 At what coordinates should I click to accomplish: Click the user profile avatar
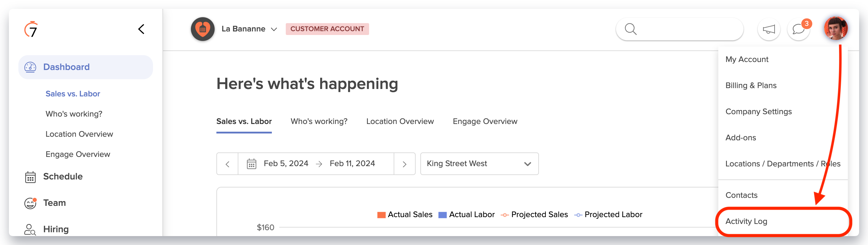click(x=835, y=29)
